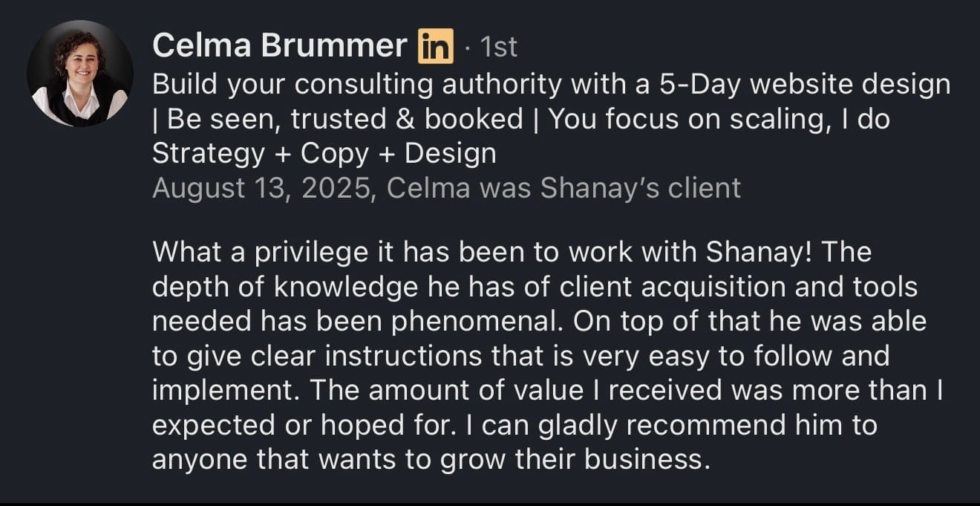Click the LinkedIn "in" badge icon
Viewport: 980px width, 506px height.
pyautogui.click(x=435, y=47)
